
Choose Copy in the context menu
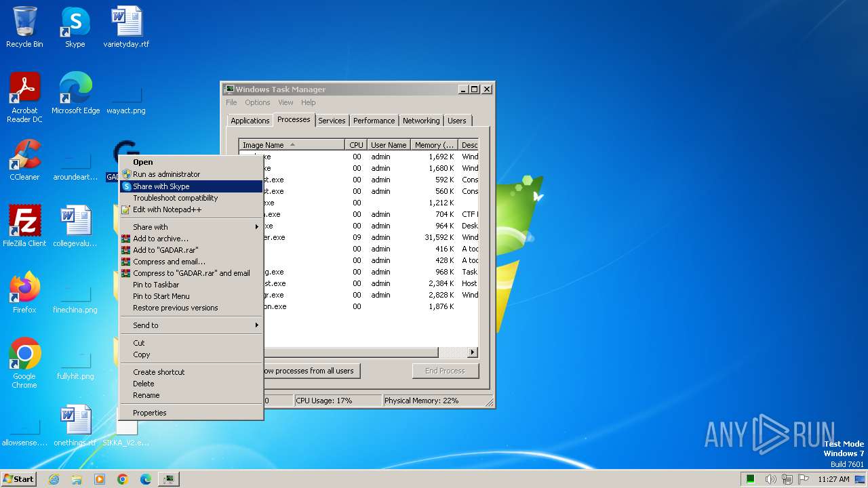point(191,354)
